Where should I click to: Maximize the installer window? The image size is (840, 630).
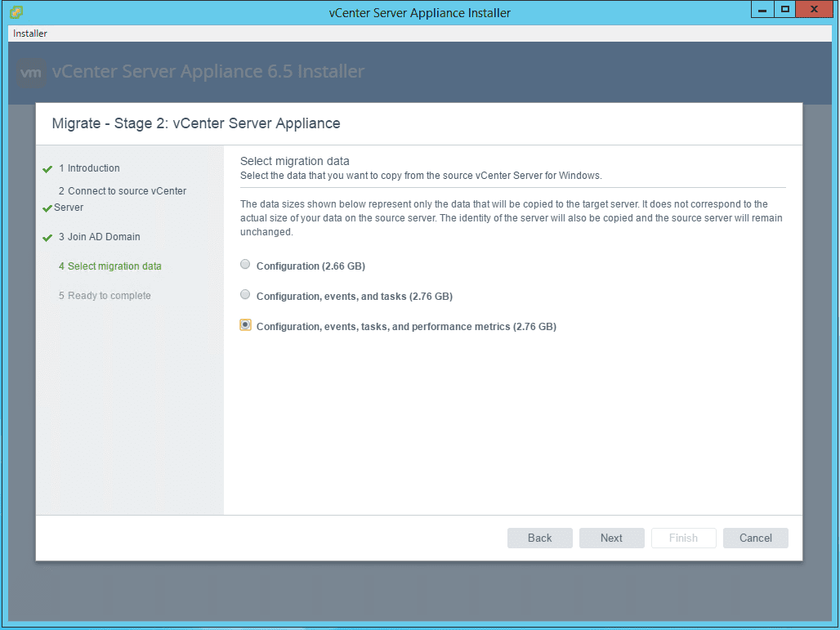pos(784,9)
